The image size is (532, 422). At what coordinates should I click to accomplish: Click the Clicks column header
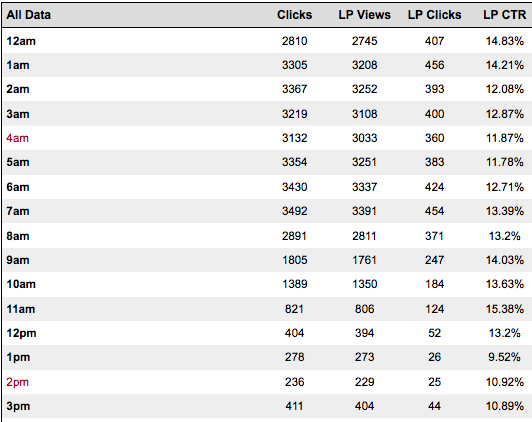coord(294,15)
